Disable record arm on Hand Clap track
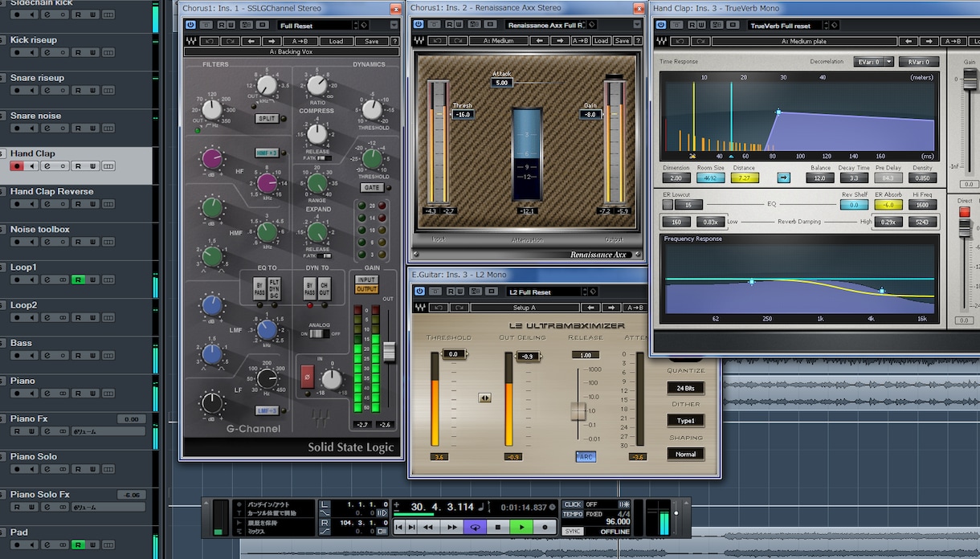This screenshot has width=980, height=559. (17, 166)
